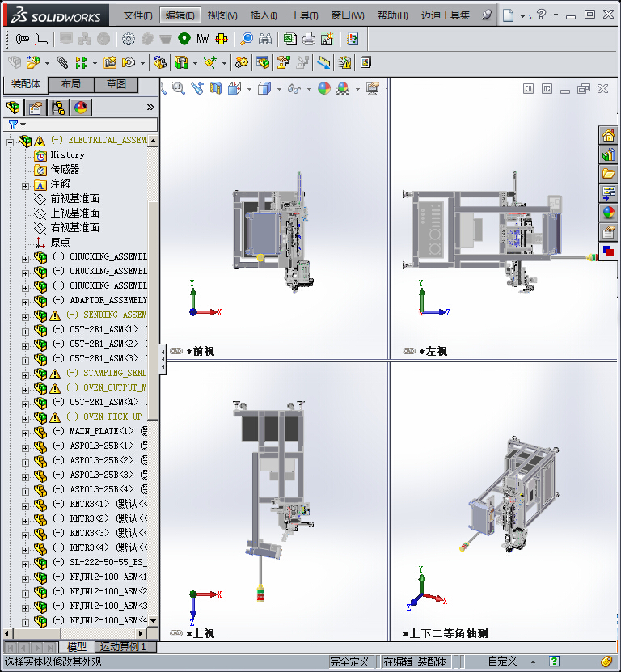Open Hide/Show Items glasses dropdown arrow
The image size is (621, 672).
pos(309,90)
